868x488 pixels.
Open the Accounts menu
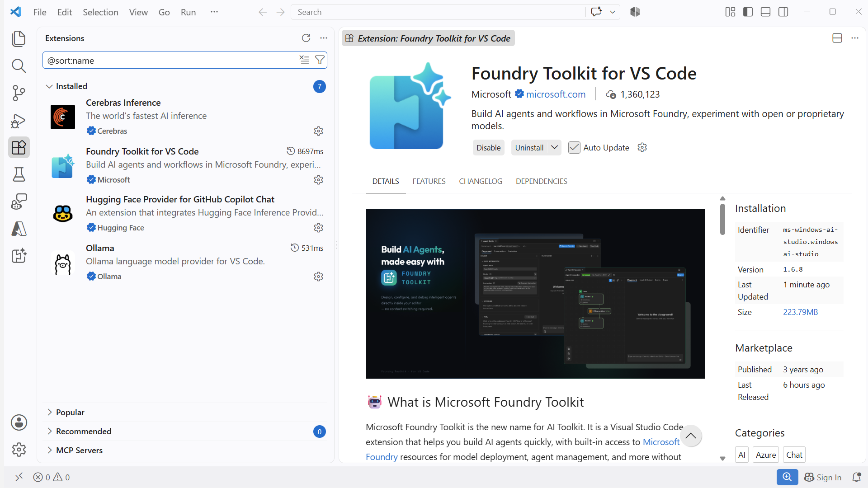(x=19, y=422)
